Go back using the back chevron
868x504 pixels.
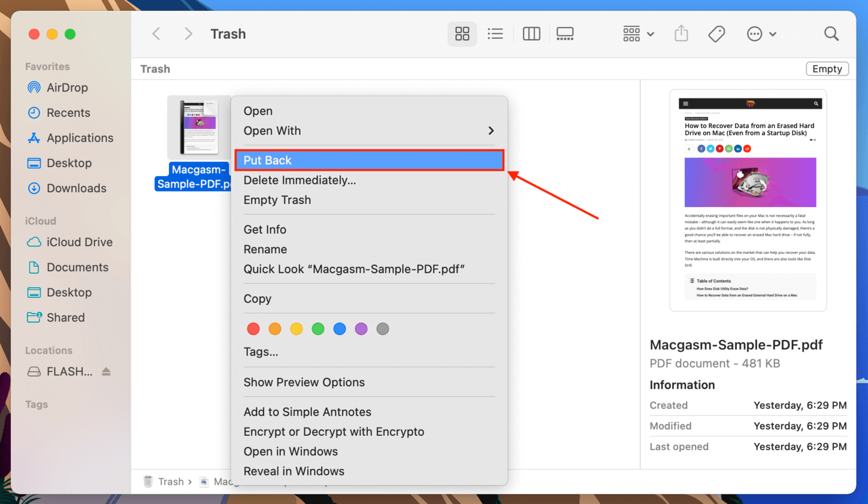click(x=156, y=34)
